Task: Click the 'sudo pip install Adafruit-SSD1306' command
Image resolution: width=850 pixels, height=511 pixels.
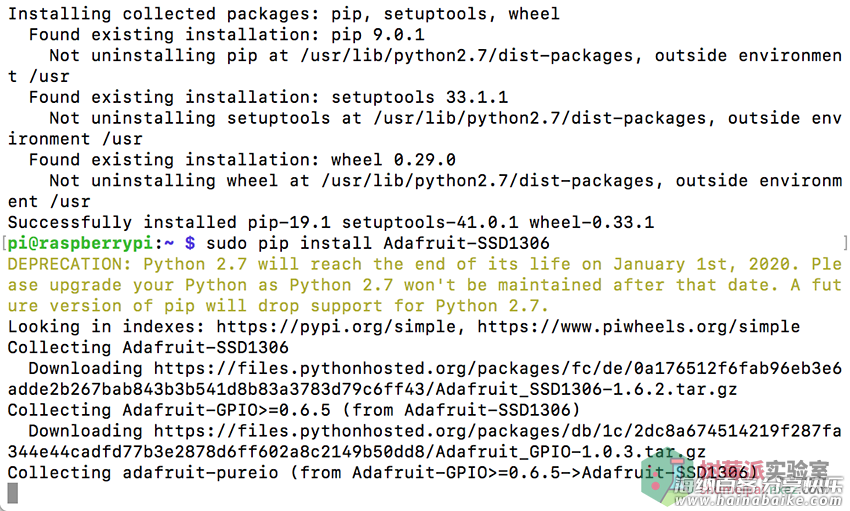Action: tap(377, 243)
